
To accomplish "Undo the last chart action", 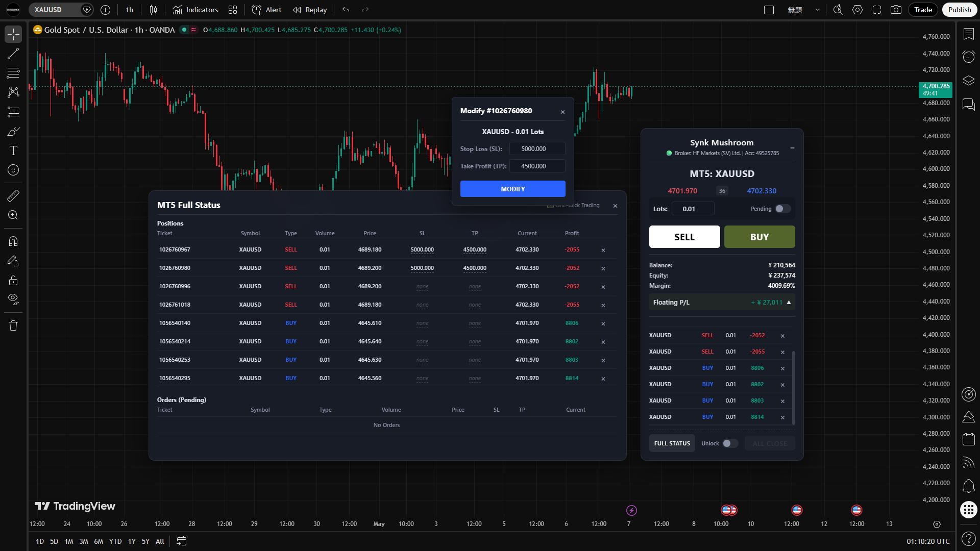I will (346, 10).
